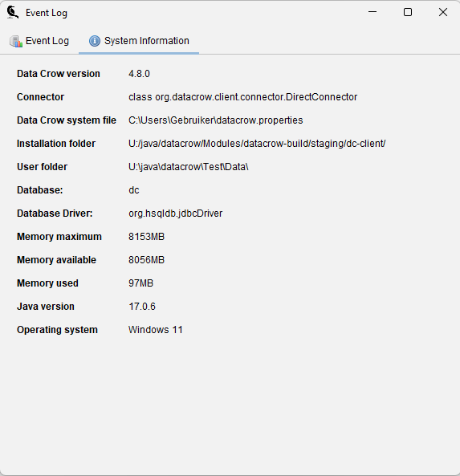460x476 pixels.
Task: Click the database name value dc
Action: pos(134,190)
